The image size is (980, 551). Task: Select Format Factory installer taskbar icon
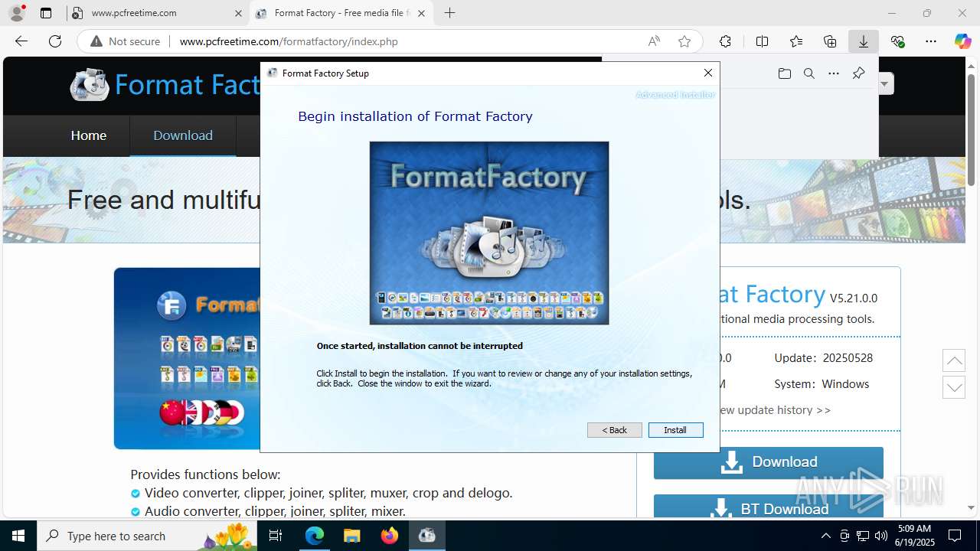(x=427, y=536)
